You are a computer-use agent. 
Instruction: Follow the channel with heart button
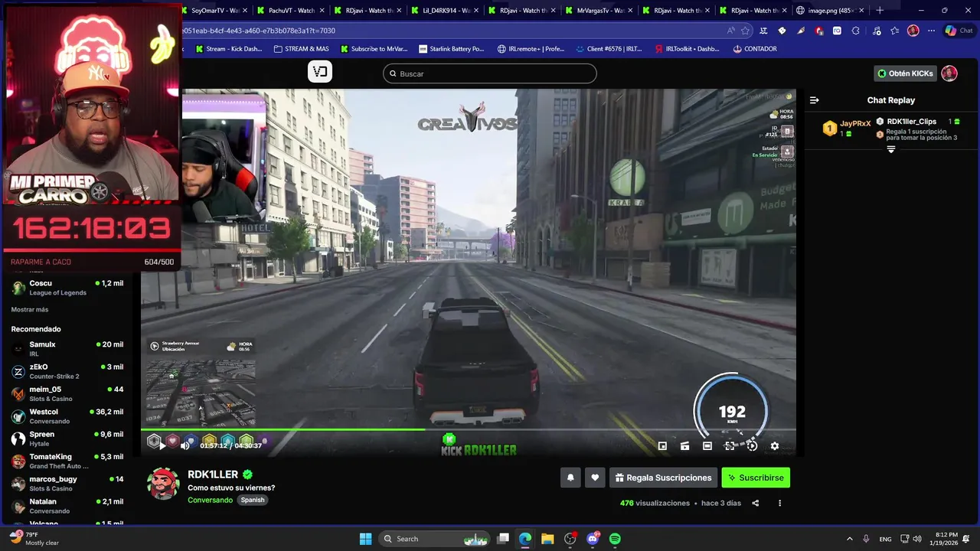(x=595, y=478)
